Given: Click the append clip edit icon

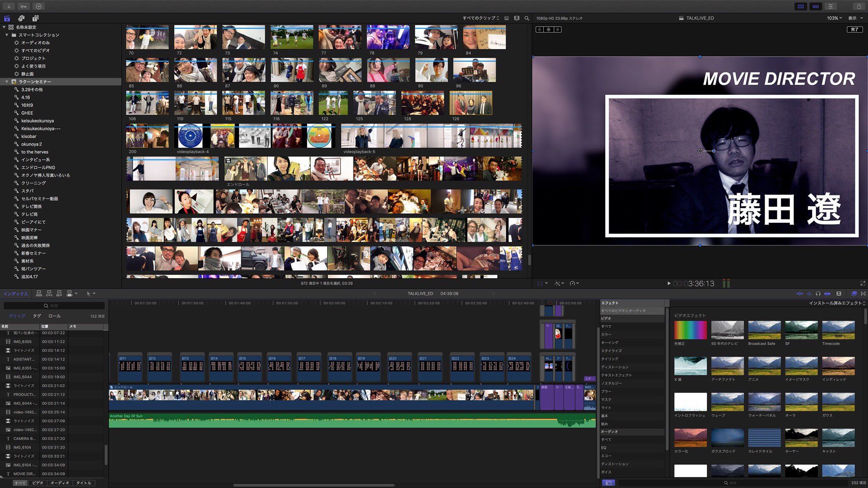Looking at the screenshot, I should [59, 293].
